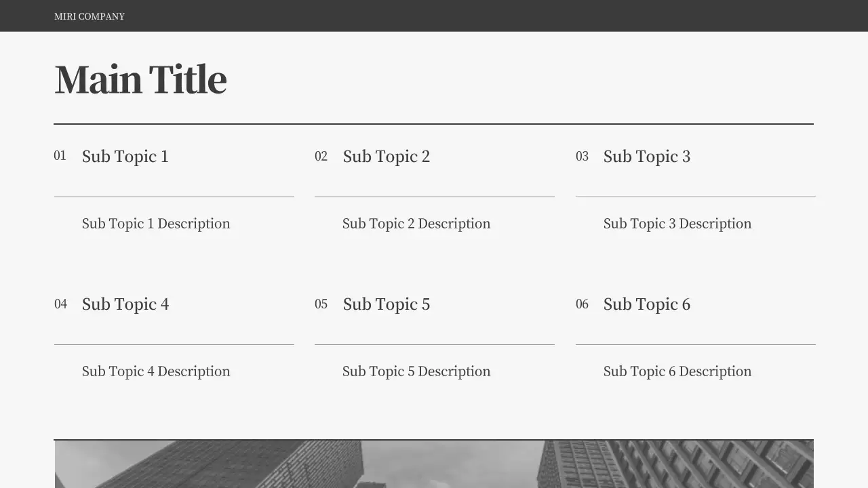Select the buildings photo at the bottom
The image size is (868, 488).
[x=434, y=464]
